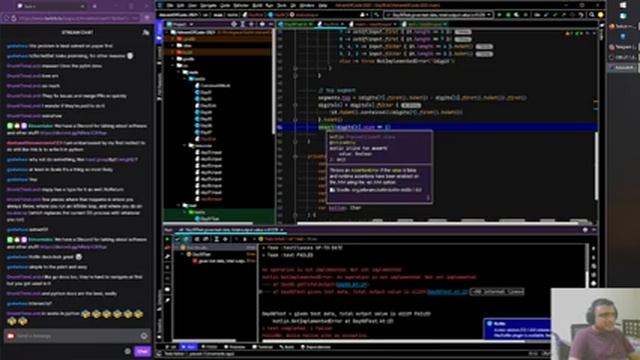Viewport: 640px width, 360px height.
Task: Open the Window menu
Action: (x=307, y=6)
